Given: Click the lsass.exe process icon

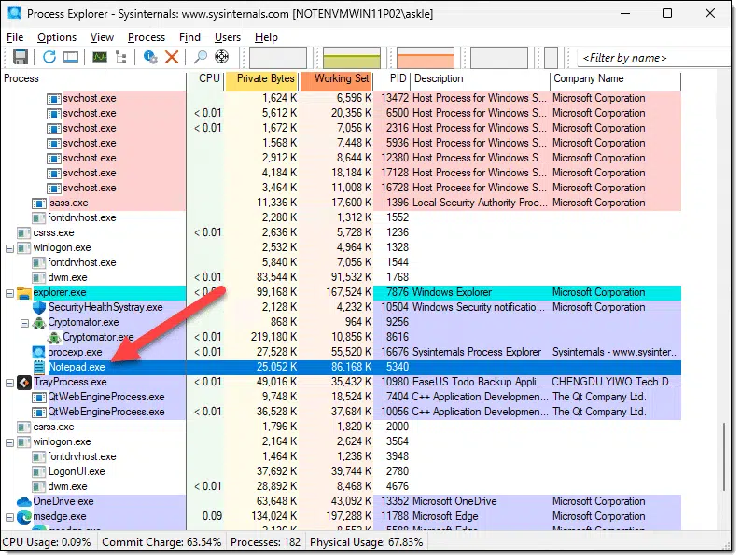Looking at the screenshot, I should (x=39, y=203).
